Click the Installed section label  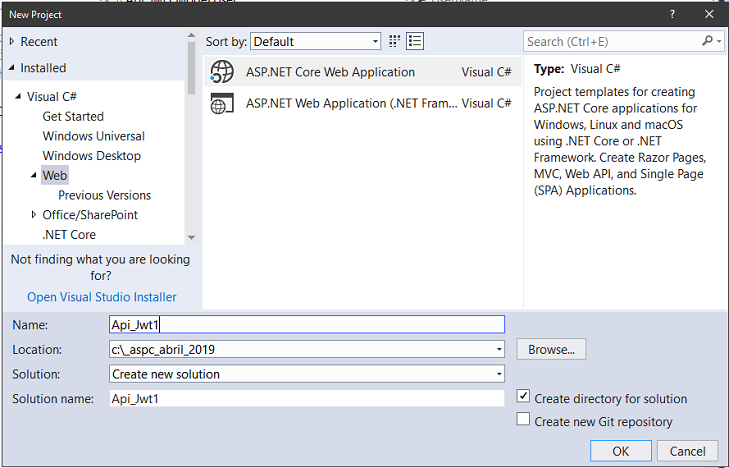(43, 68)
